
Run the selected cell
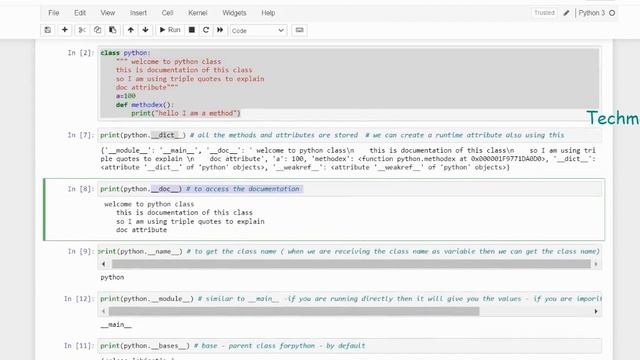pyautogui.click(x=170, y=30)
